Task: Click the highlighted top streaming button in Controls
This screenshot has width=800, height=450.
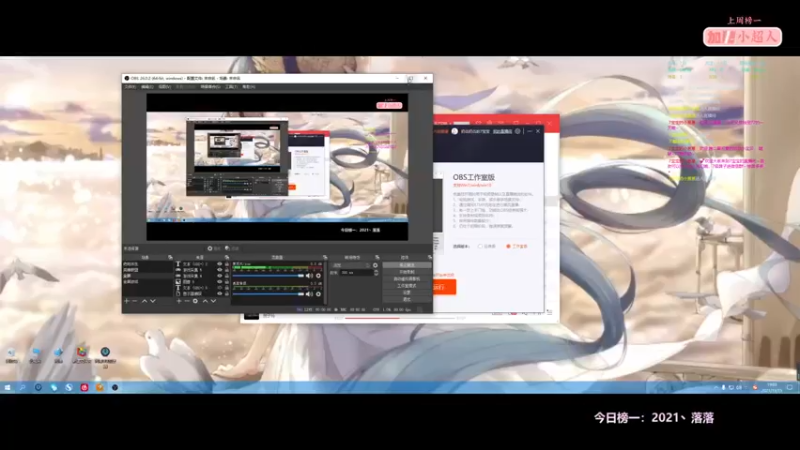Action: 407,265
